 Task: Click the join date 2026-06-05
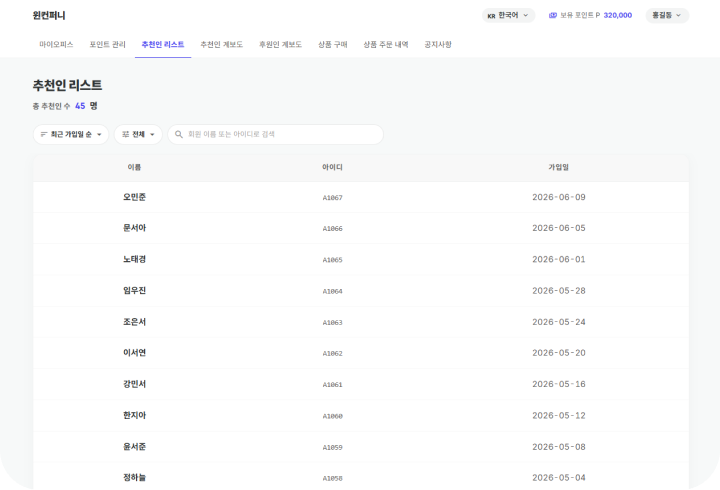pyautogui.click(x=559, y=228)
